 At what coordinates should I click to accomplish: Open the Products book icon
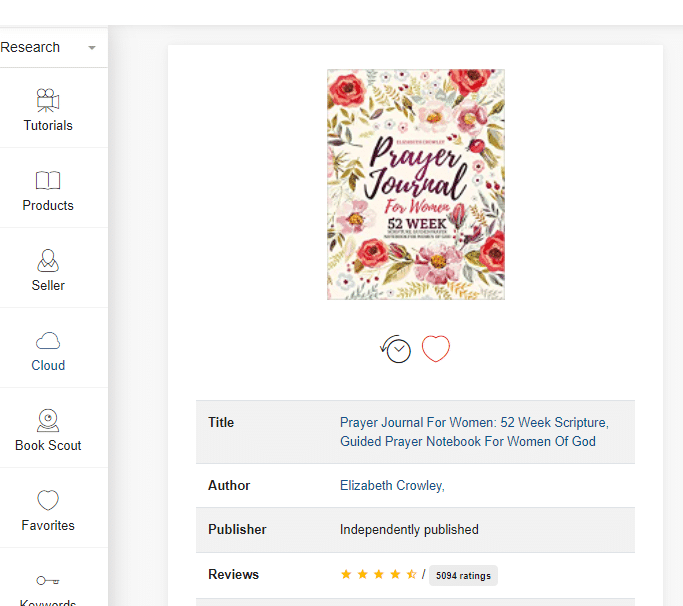coord(48,180)
